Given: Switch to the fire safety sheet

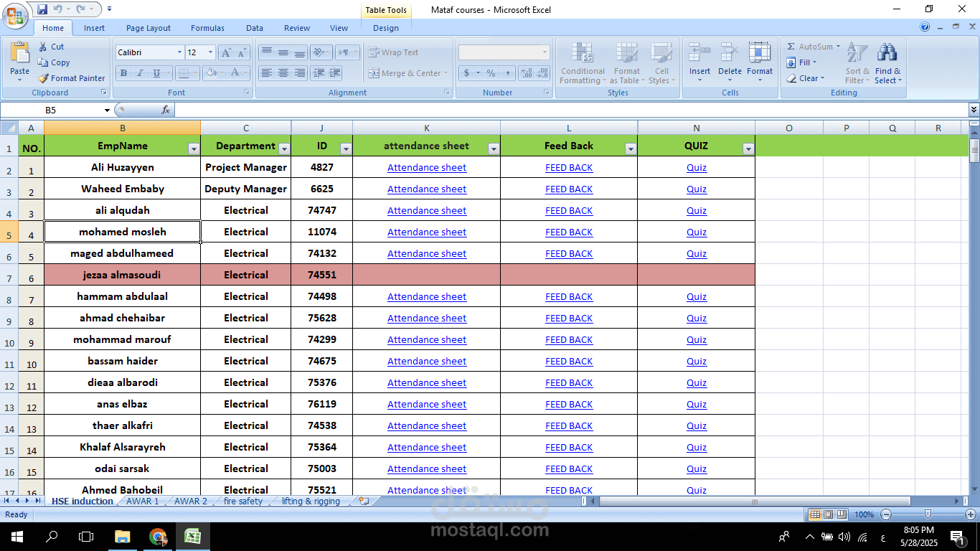Looking at the screenshot, I should pos(243,501).
